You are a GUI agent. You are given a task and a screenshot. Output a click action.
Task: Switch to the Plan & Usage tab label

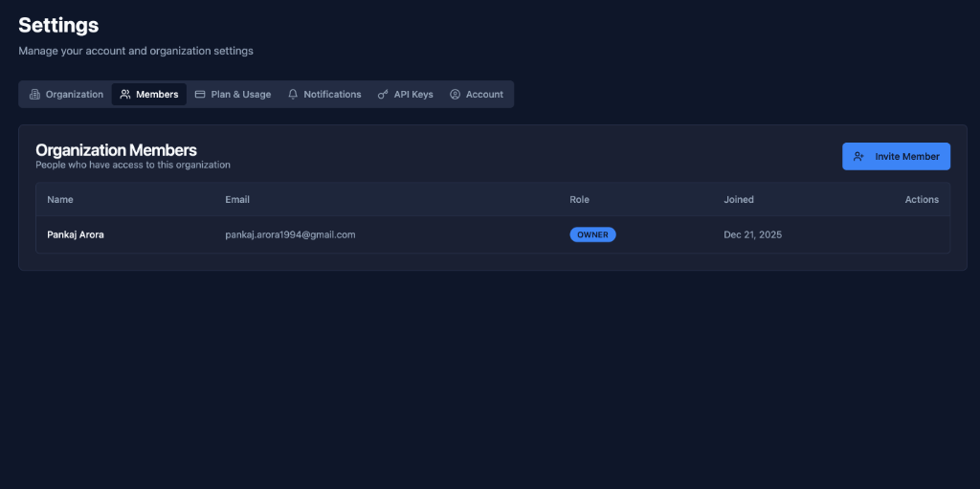tap(240, 95)
